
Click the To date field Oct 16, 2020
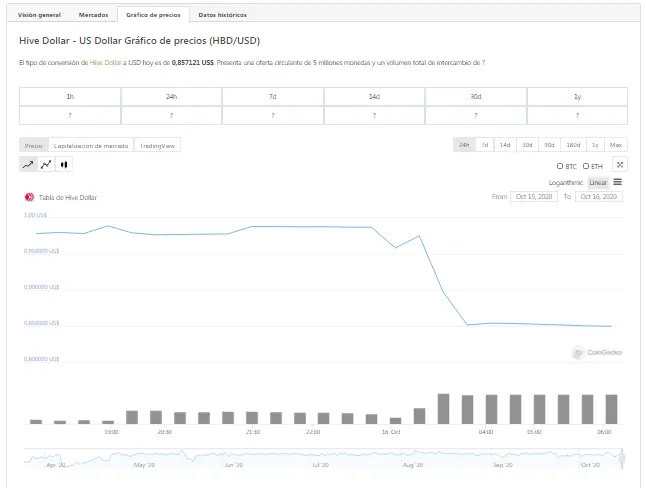(599, 197)
